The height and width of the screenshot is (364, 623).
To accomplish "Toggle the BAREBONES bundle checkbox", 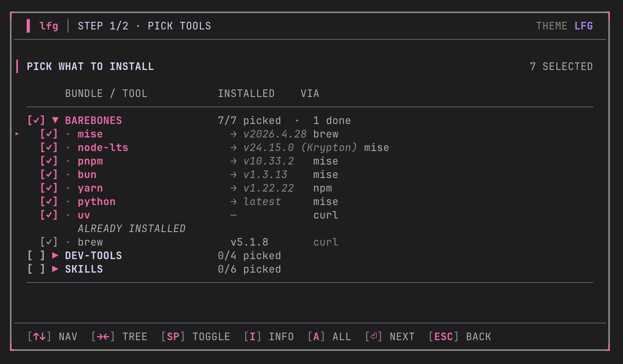I will 36,120.
